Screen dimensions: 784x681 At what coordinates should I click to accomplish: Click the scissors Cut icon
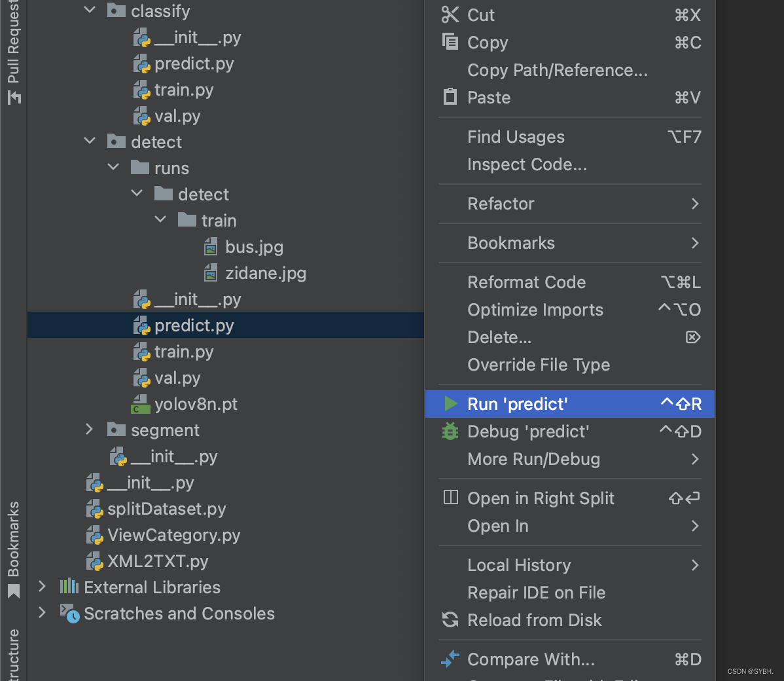coord(450,14)
